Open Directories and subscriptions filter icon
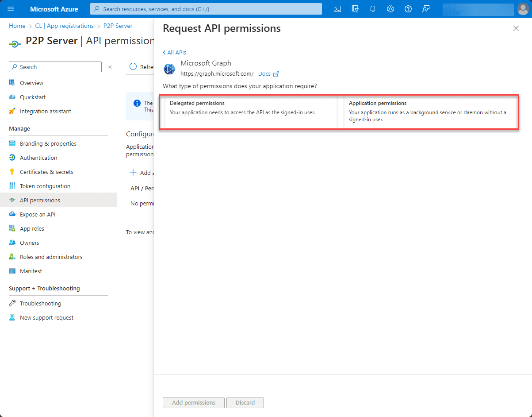Image resolution: width=532 pixels, height=417 pixels. pos(355,9)
